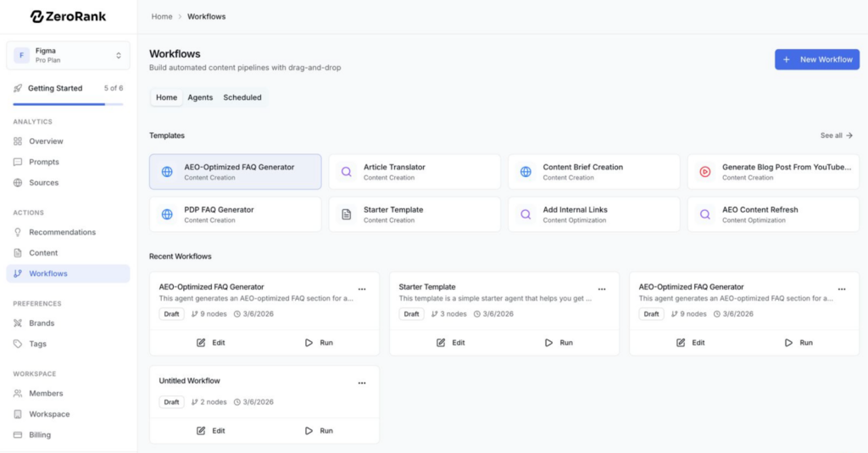Image resolution: width=868 pixels, height=453 pixels.
Task: Open Overview in the Analytics menu
Action: tap(46, 141)
